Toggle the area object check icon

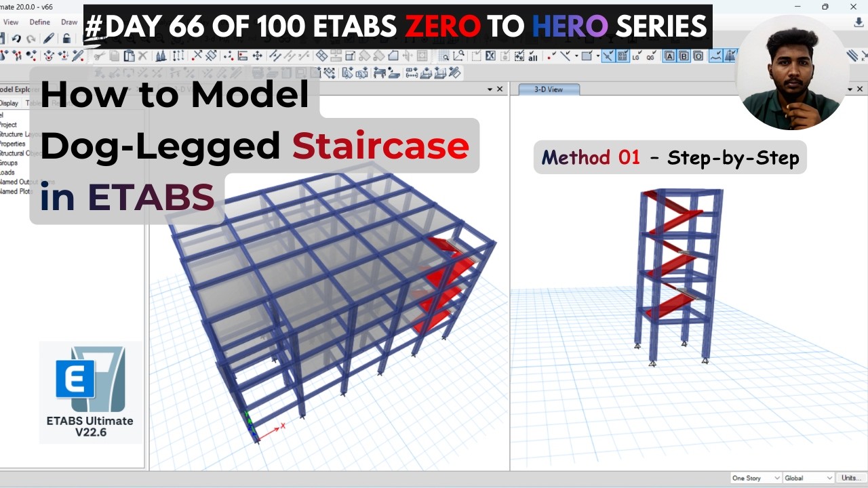click(587, 56)
